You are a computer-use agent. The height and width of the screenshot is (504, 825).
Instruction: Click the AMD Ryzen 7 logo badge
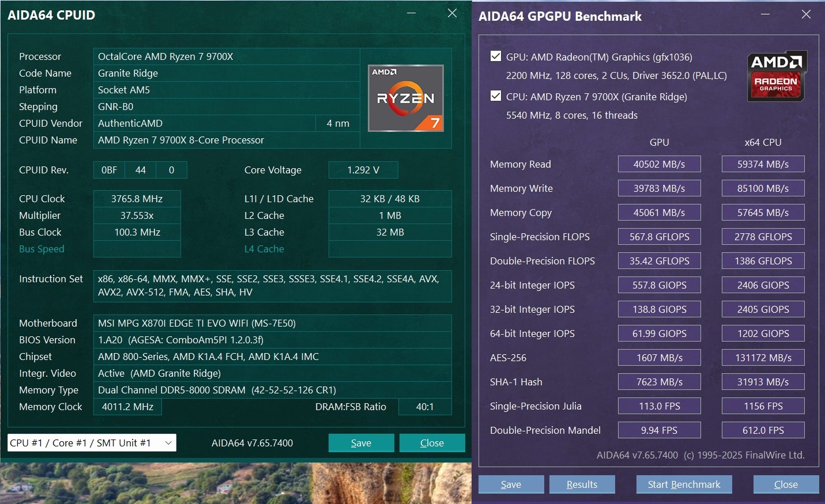pos(406,98)
